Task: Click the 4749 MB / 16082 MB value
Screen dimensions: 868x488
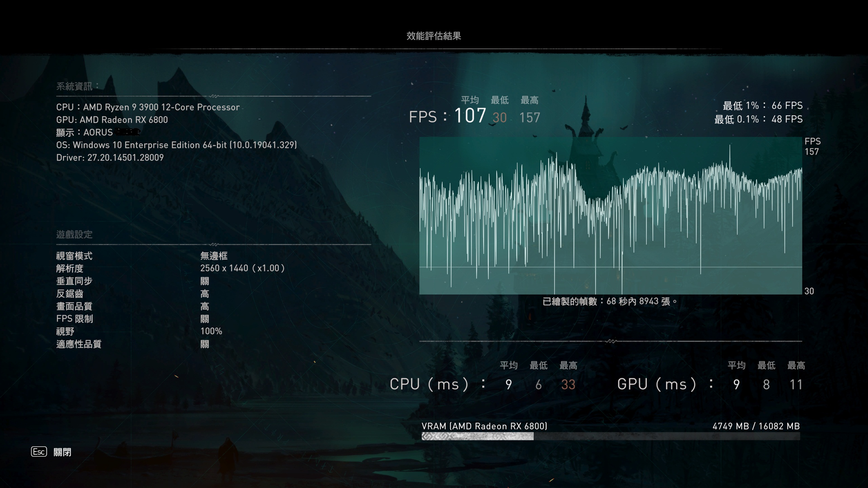Action: coord(756,426)
